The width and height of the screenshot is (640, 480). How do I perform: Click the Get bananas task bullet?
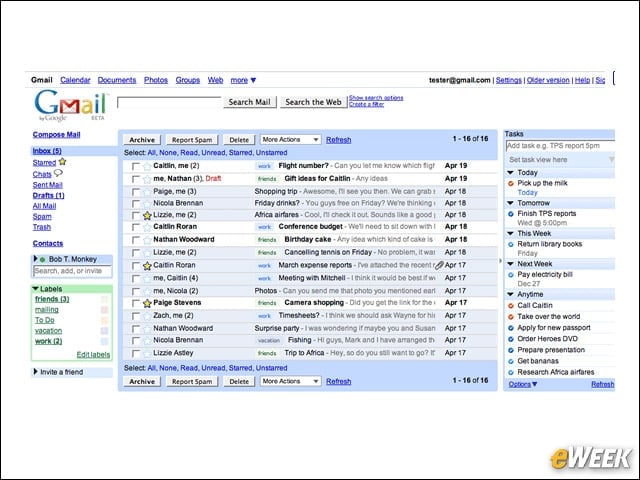pyautogui.click(x=511, y=361)
